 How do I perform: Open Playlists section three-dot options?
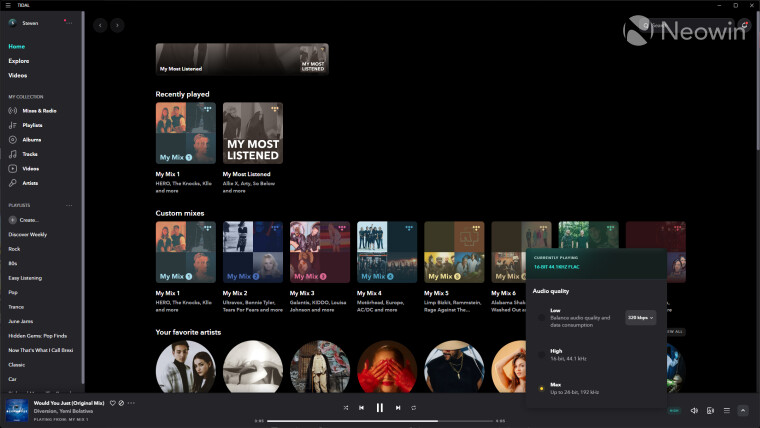click(x=69, y=206)
